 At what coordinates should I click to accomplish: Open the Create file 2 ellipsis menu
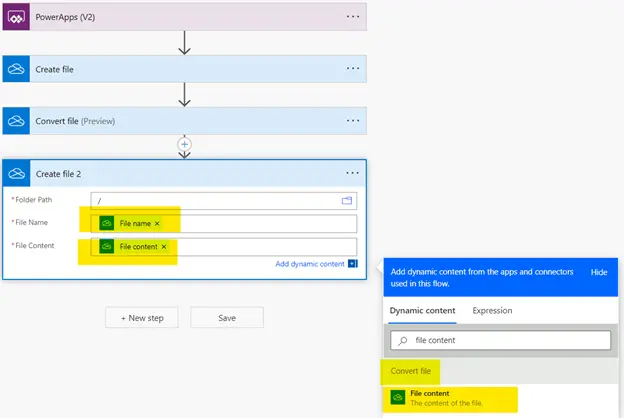tap(352, 173)
